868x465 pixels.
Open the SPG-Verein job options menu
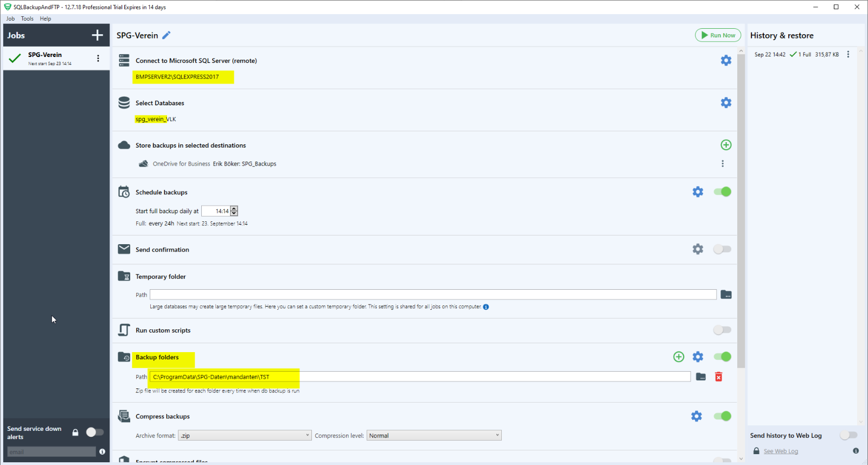click(98, 58)
